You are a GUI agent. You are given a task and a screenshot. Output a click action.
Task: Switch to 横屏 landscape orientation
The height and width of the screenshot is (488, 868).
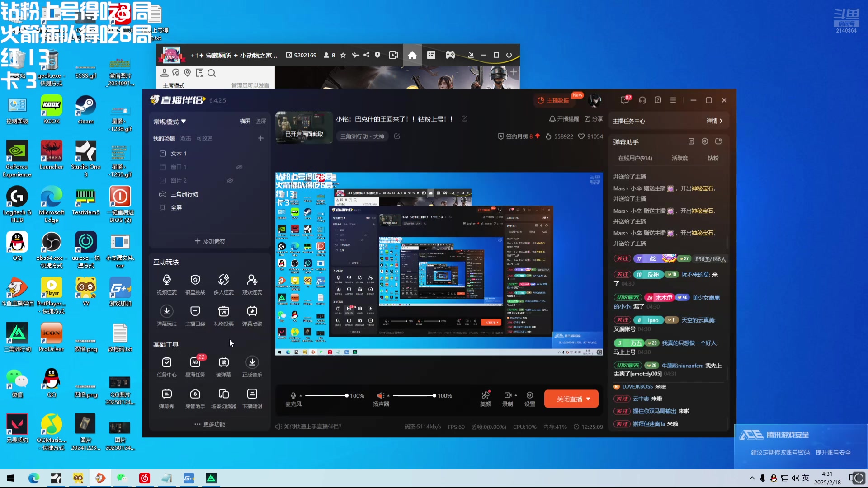point(245,121)
